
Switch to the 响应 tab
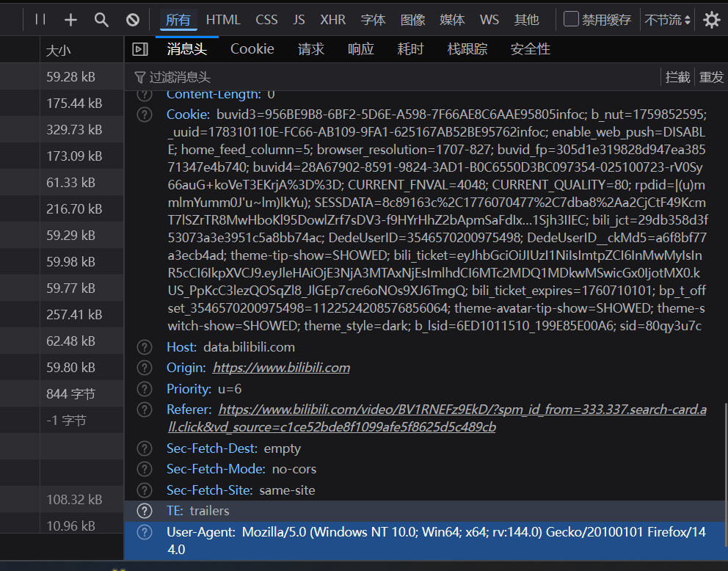[x=360, y=49]
